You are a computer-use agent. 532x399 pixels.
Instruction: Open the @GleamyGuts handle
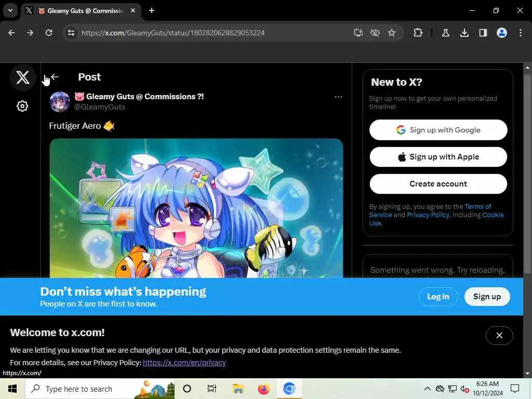coord(100,107)
